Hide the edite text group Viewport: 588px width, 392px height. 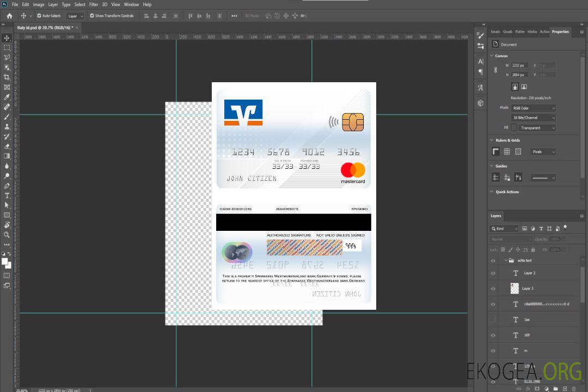(x=493, y=260)
